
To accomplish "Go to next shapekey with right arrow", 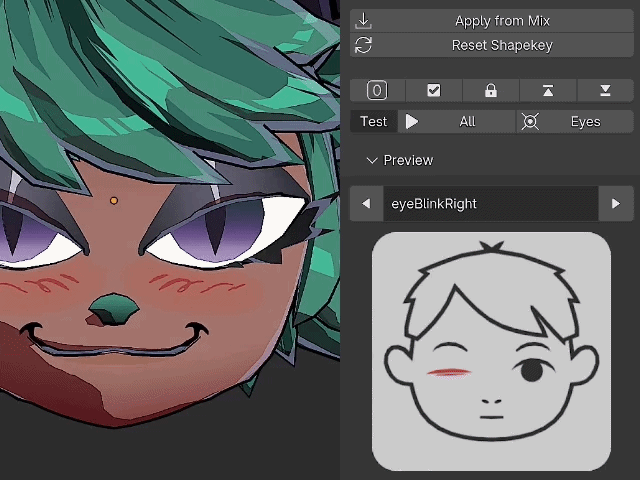I will point(616,204).
